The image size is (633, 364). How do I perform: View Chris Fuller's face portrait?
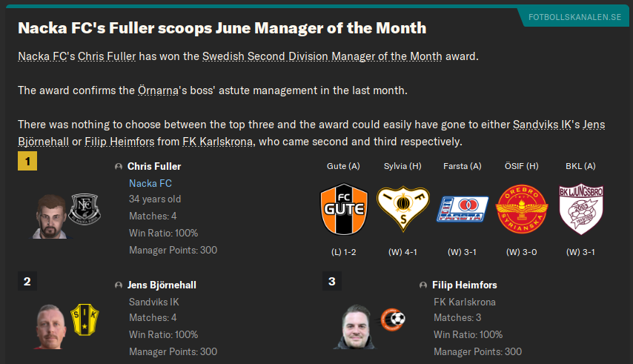[50, 215]
